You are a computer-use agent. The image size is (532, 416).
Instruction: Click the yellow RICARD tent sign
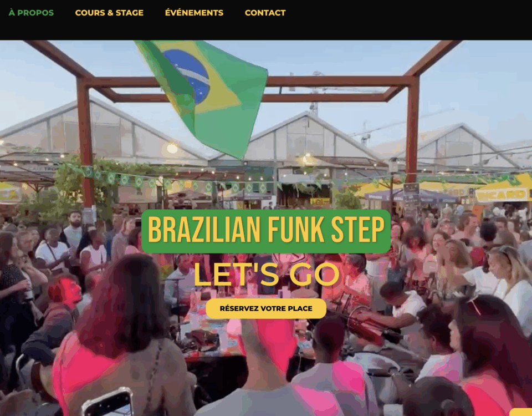point(502,194)
